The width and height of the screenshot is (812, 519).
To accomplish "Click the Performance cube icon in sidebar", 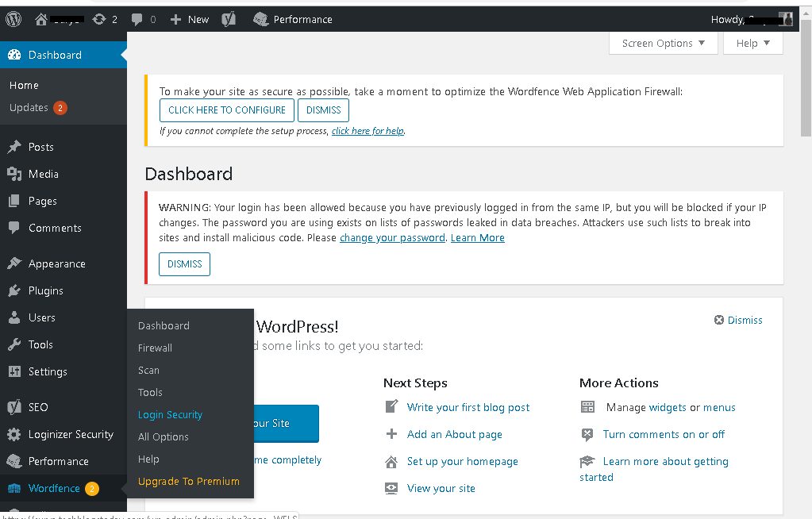I will [x=14, y=461].
